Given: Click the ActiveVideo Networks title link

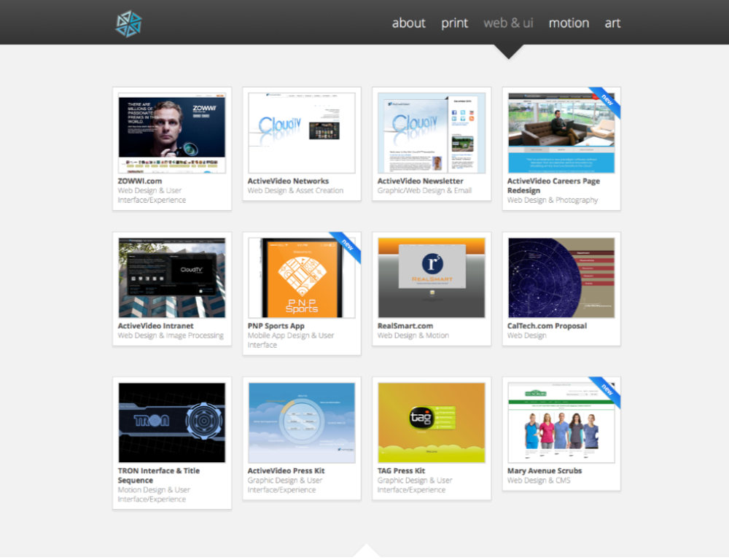Looking at the screenshot, I should (288, 181).
